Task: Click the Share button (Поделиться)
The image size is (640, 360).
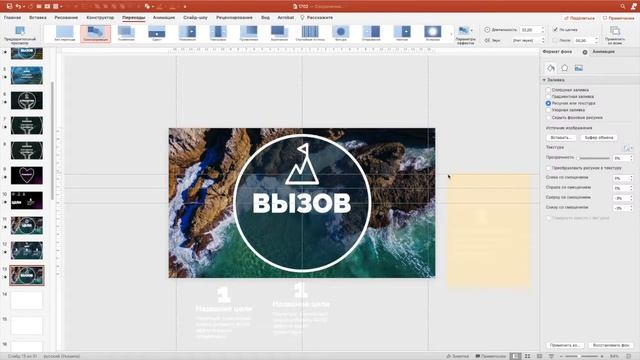Action: click(x=580, y=18)
